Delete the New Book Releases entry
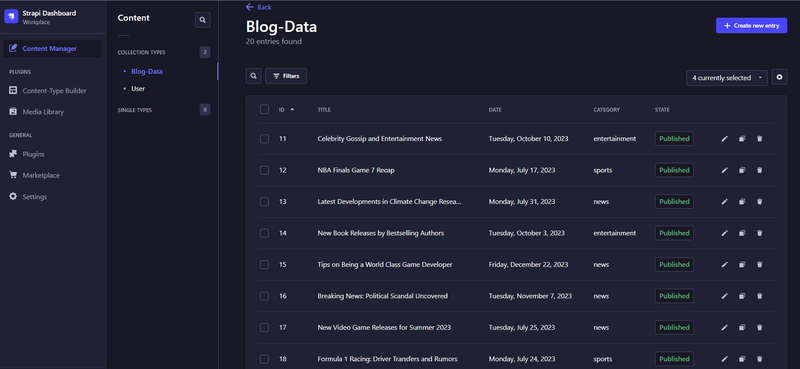This screenshot has height=369, width=800. pos(759,233)
